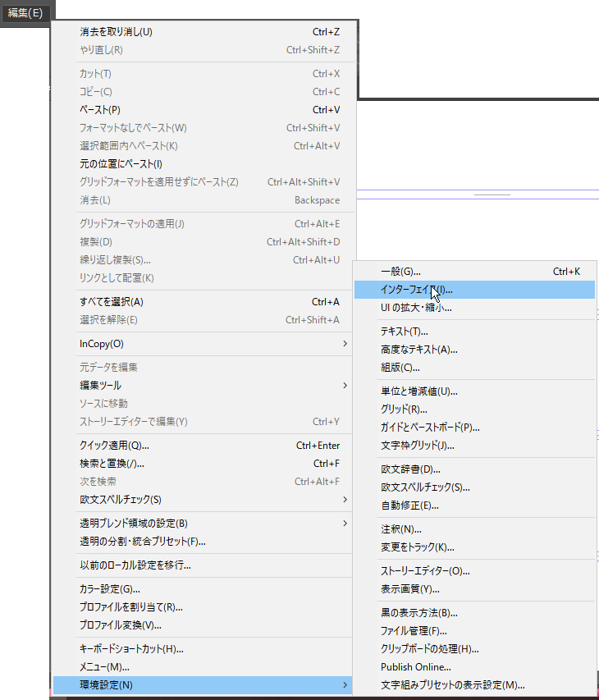Expand the InCopy(O) submenu arrow
The image size is (599, 700).
[345, 343]
